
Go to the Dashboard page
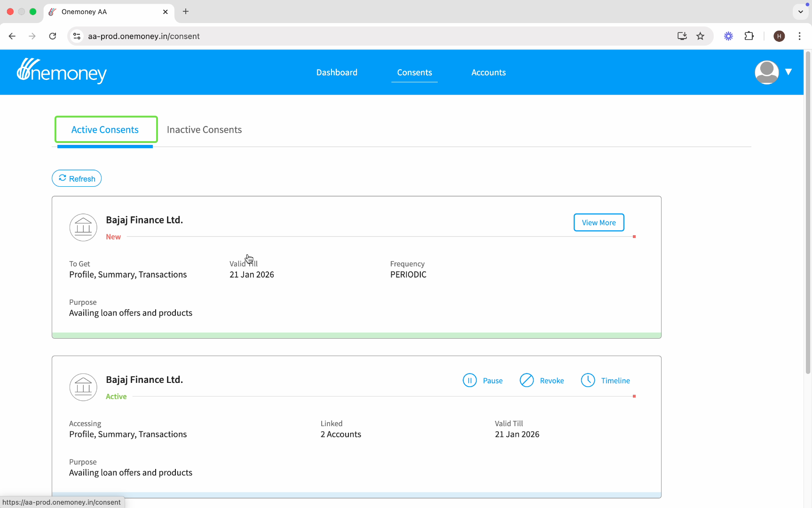(337, 72)
